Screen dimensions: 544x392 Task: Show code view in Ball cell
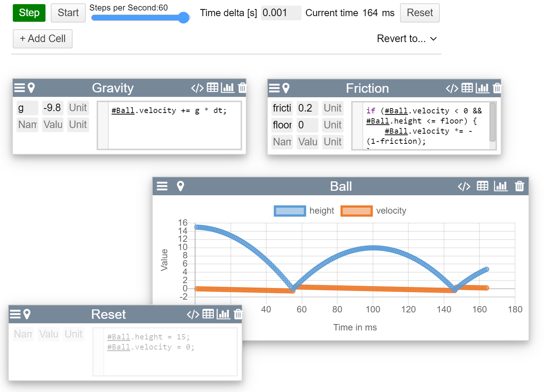click(464, 186)
